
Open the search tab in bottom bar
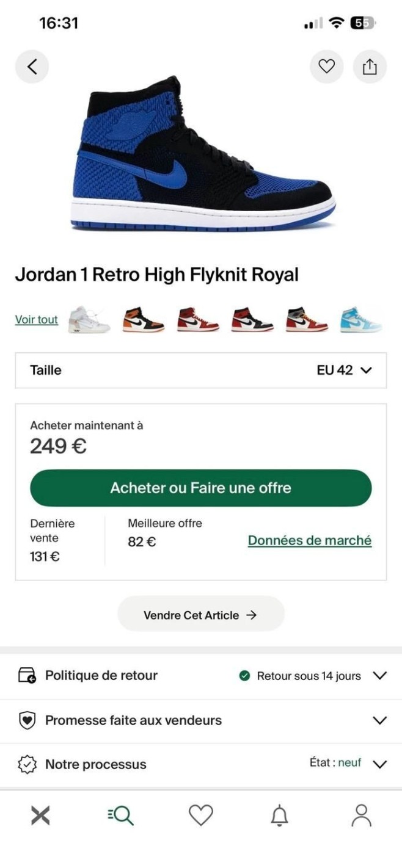tap(120, 815)
